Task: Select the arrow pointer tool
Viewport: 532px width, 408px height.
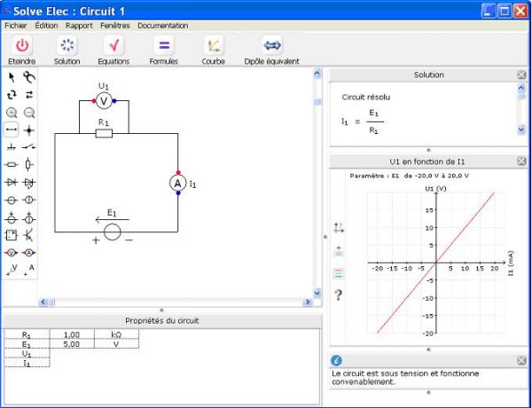Action: [12, 77]
